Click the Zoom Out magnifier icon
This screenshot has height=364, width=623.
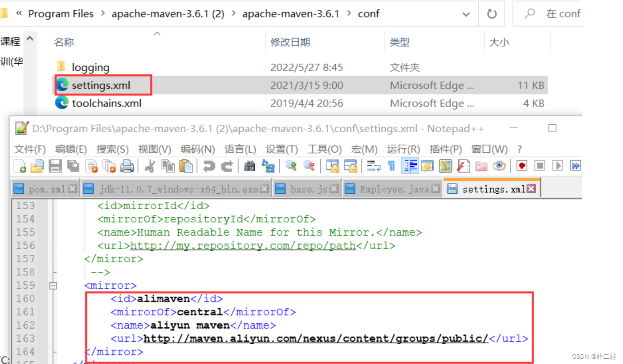pyautogui.click(x=309, y=166)
